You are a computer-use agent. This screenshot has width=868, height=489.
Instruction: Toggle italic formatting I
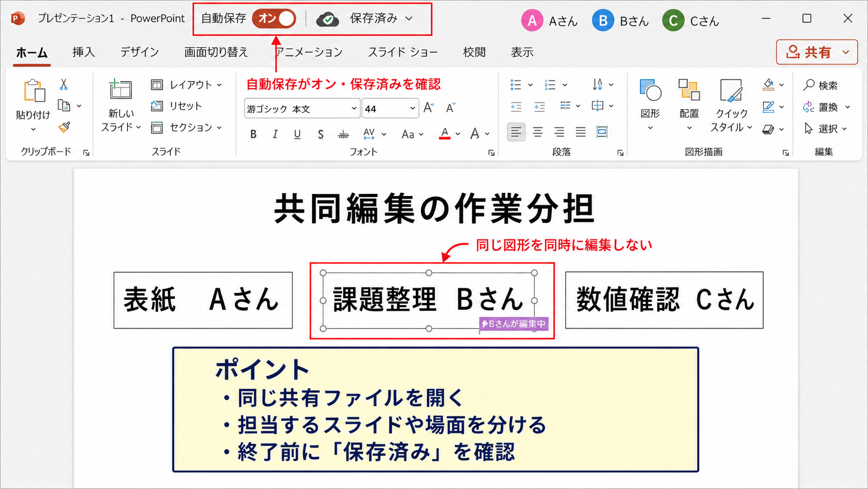tap(275, 134)
